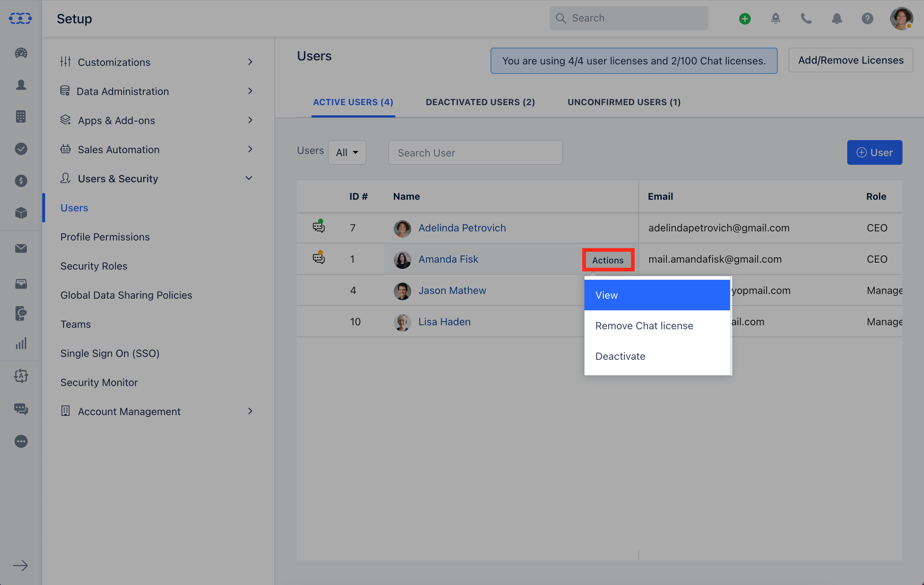Open the mail icon in left sidebar

[x=21, y=248]
